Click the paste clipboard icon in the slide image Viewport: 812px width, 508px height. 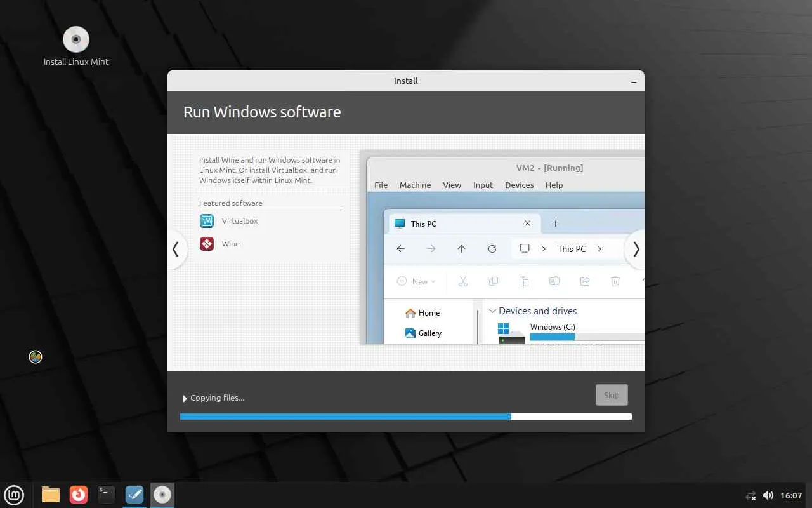[x=524, y=281]
